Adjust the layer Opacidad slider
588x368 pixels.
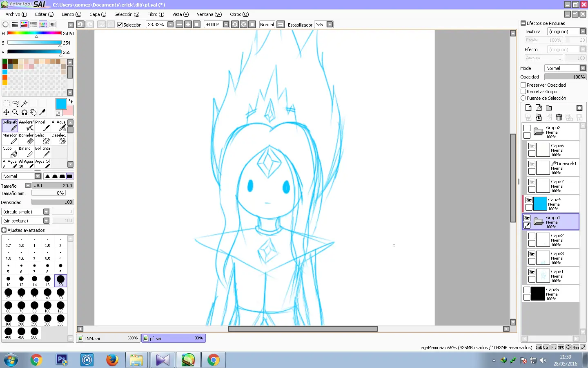(x=565, y=77)
